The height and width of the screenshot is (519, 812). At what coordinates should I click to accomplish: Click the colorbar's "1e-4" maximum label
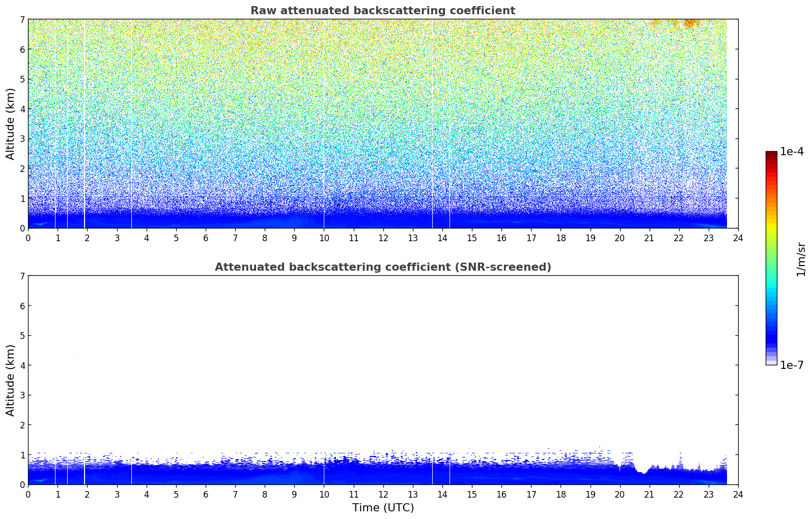792,152
